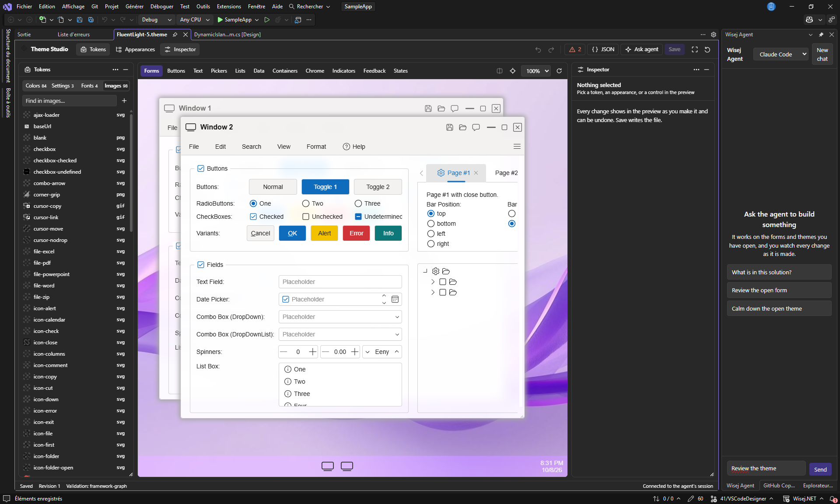Screen dimensions: 840x504
Task: Click the redo icon in Theme Studio toolbar
Action: (x=551, y=50)
